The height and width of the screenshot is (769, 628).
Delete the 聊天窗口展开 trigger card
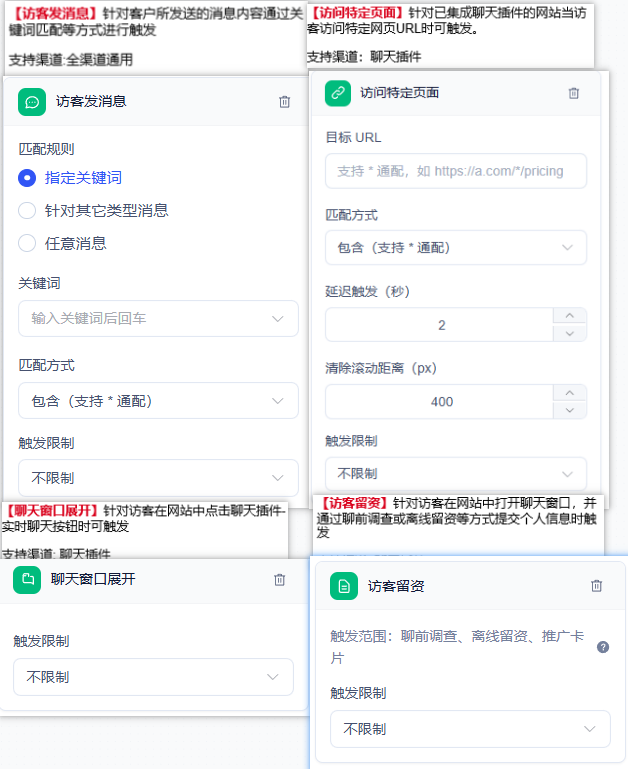click(x=280, y=580)
